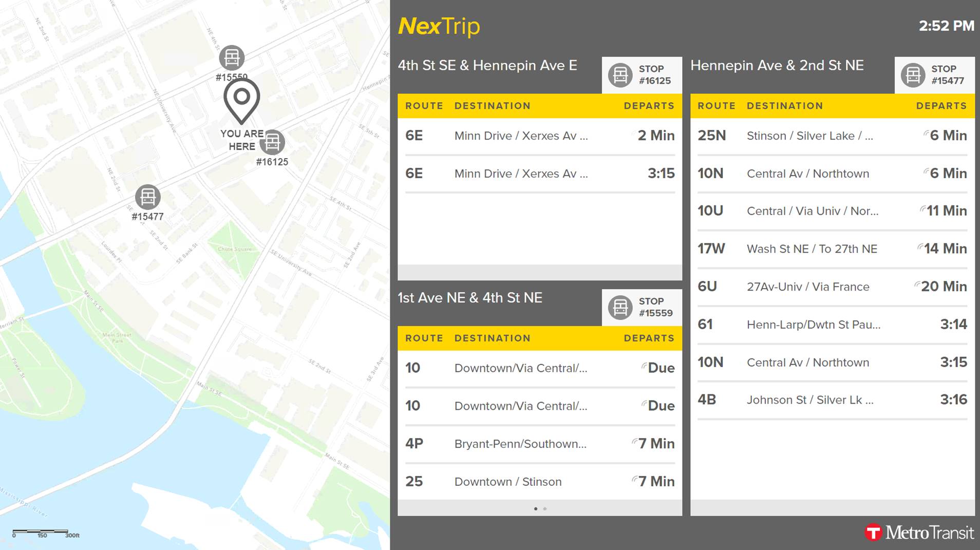Click the 4th St SE & Hennepin Ave E heading

tap(487, 66)
